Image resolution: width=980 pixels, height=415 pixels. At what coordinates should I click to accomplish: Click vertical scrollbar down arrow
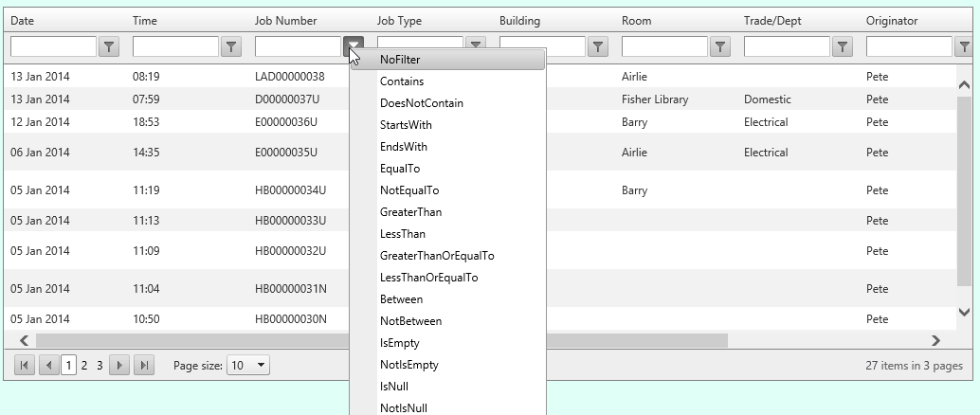(964, 311)
